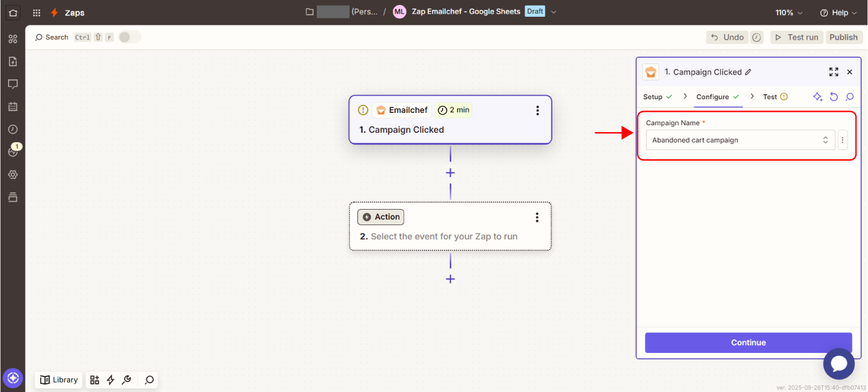The width and height of the screenshot is (868, 392).
Task: Open the expand panel fullscreen icon
Action: 833,72
